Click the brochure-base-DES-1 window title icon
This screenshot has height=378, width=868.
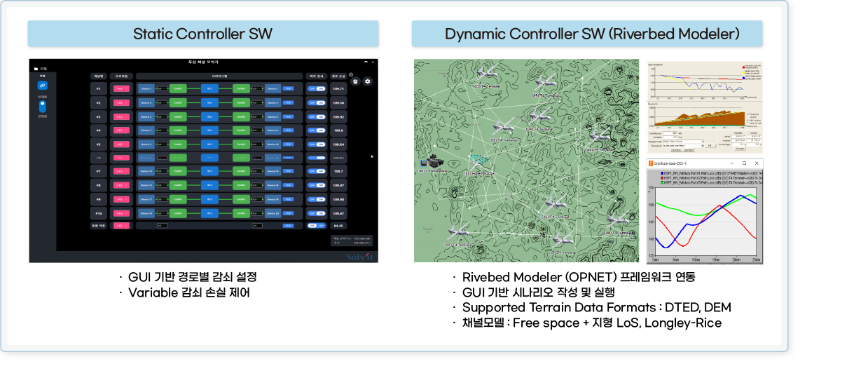[651, 163]
